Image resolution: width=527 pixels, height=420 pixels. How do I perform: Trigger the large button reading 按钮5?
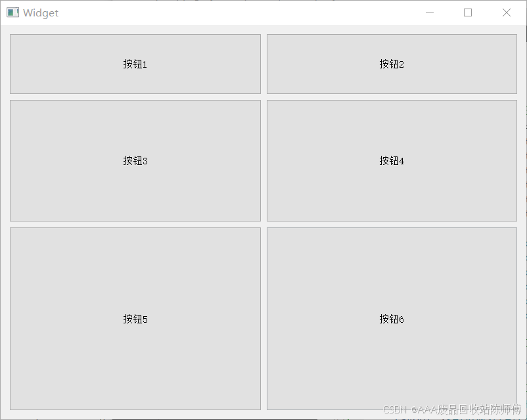click(x=135, y=319)
